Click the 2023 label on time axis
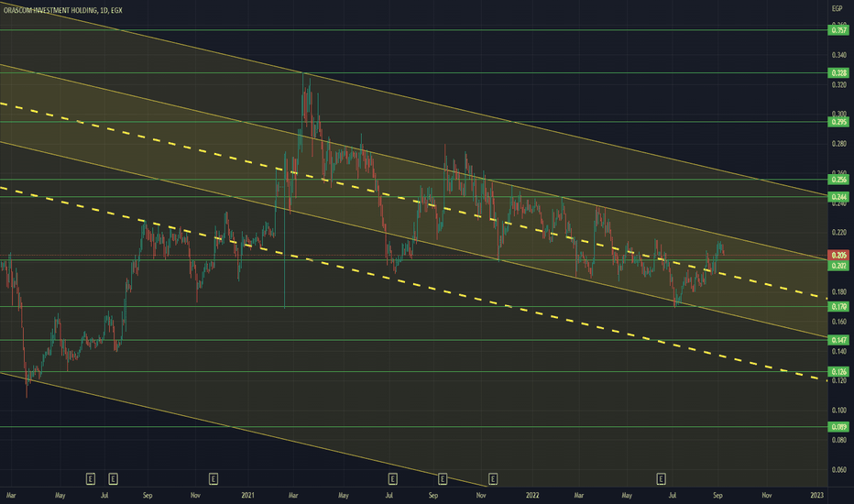 click(x=816, y=495)
